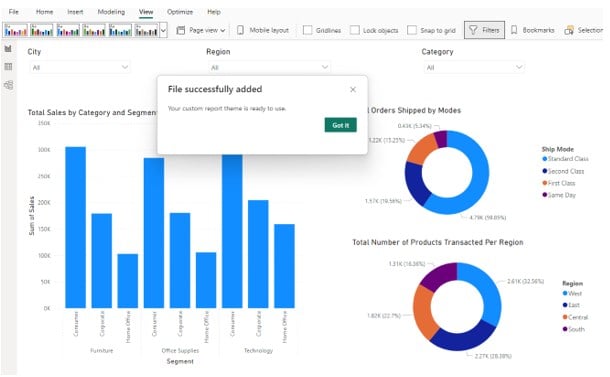Open the Report view icon in sidebar

click(x=8, y=49)
